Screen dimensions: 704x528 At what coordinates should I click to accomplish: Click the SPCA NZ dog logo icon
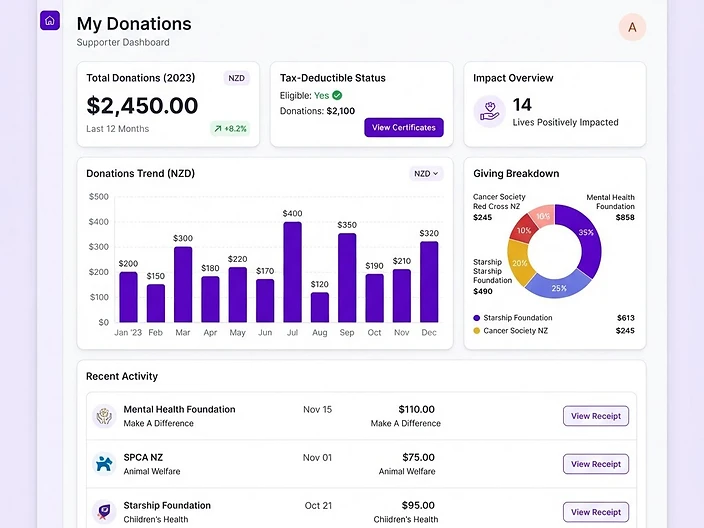[x=104, y=464]
